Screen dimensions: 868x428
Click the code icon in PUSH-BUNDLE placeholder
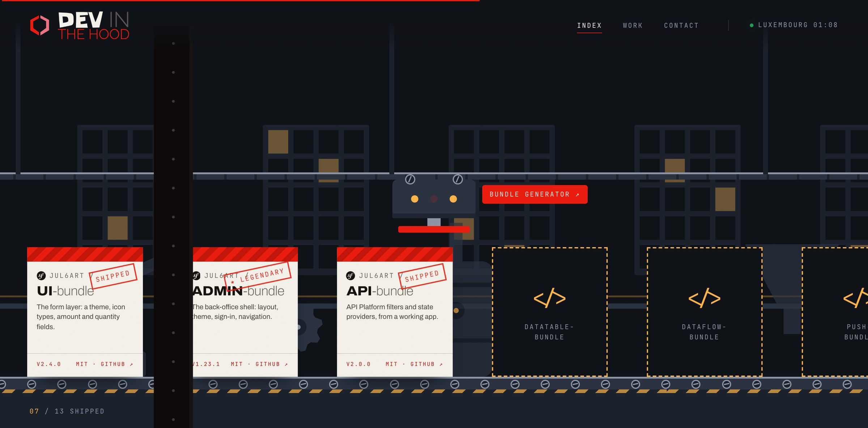pos(856,298)
